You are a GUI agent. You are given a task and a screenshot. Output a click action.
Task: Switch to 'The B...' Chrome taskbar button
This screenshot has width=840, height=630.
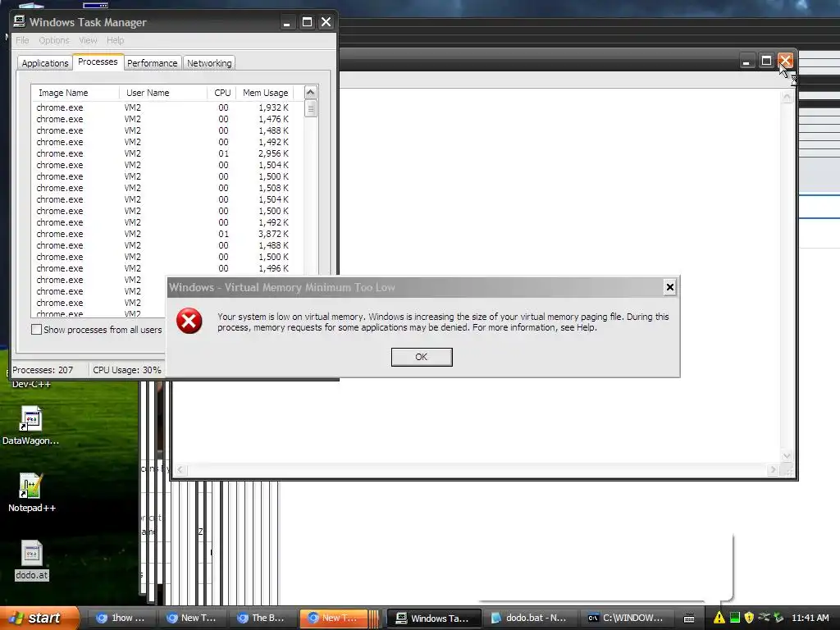coord(263,619)
